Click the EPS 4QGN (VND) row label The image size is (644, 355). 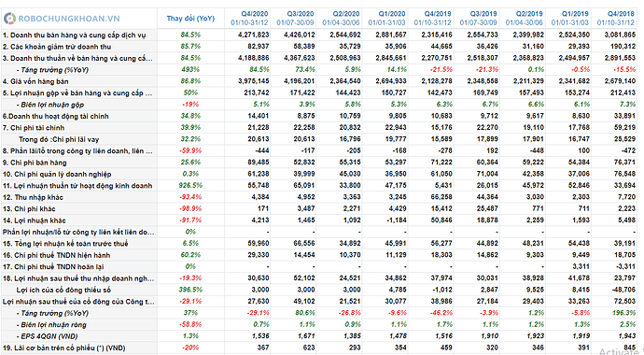tap(47, 336)
